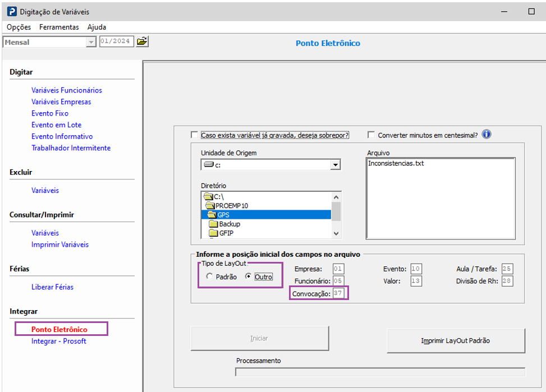Open the Trabalhador Intermitente link
Image resolution: width=546 pixels, height=392 pixels.
pos(71,147)
